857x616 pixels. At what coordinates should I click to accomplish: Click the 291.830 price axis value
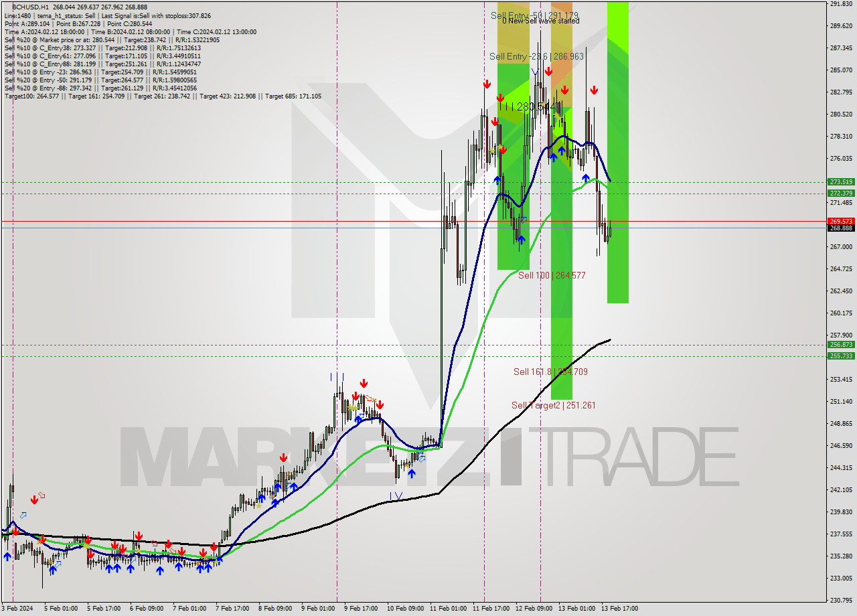click(841, 4)
